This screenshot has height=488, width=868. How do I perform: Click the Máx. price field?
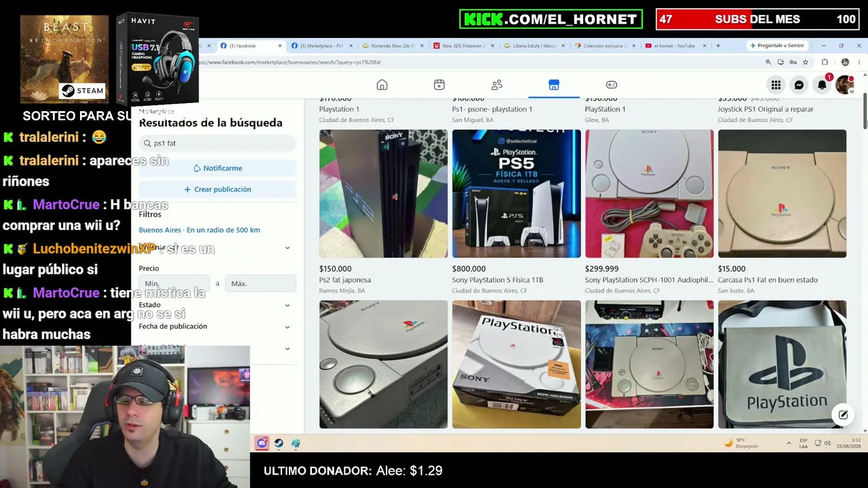pos(260,283)
